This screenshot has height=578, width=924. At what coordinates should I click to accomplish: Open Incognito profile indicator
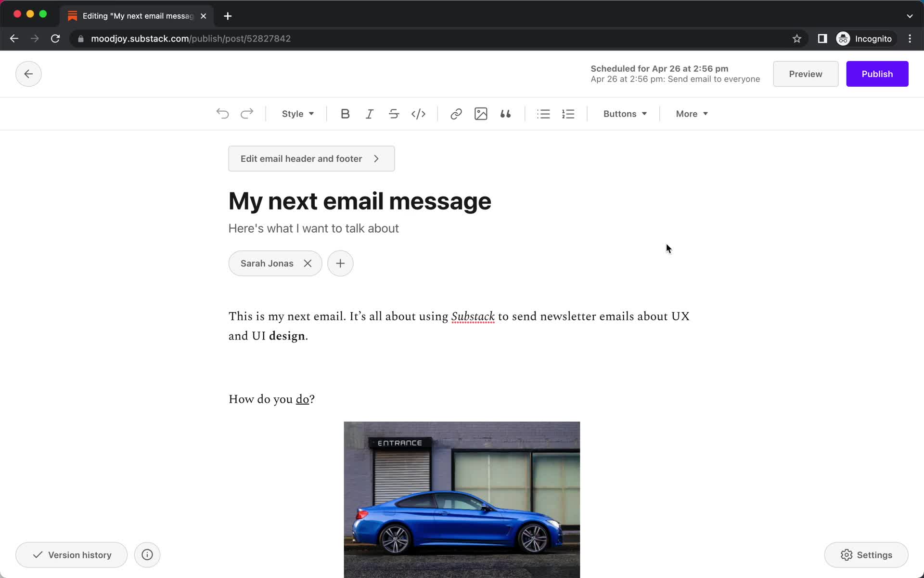coord(864,39)
